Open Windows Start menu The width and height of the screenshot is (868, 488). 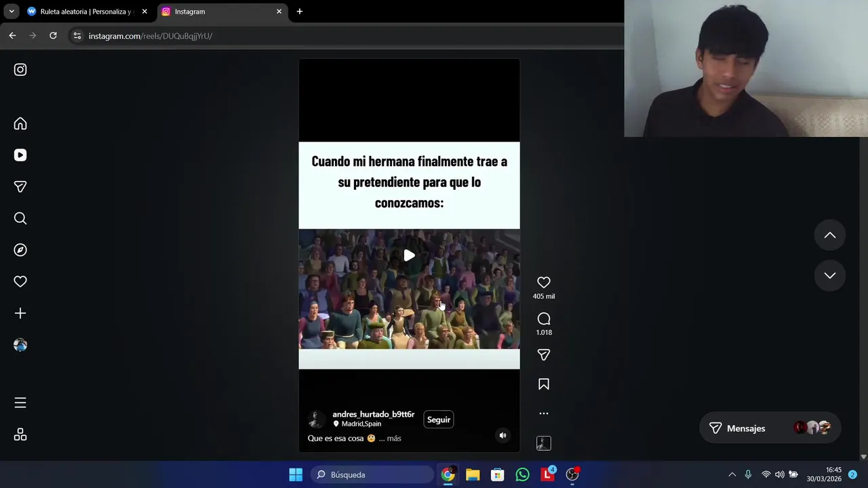tap(296, 474)
